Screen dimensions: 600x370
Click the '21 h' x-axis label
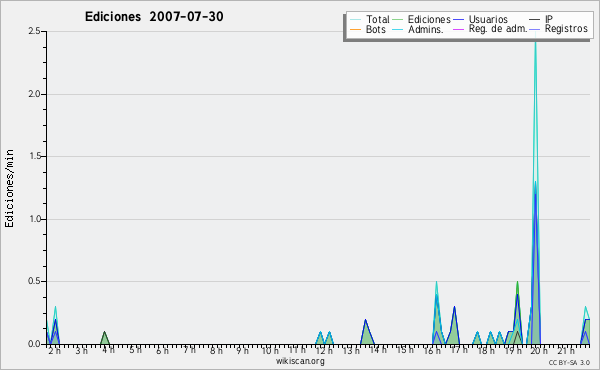567,350
